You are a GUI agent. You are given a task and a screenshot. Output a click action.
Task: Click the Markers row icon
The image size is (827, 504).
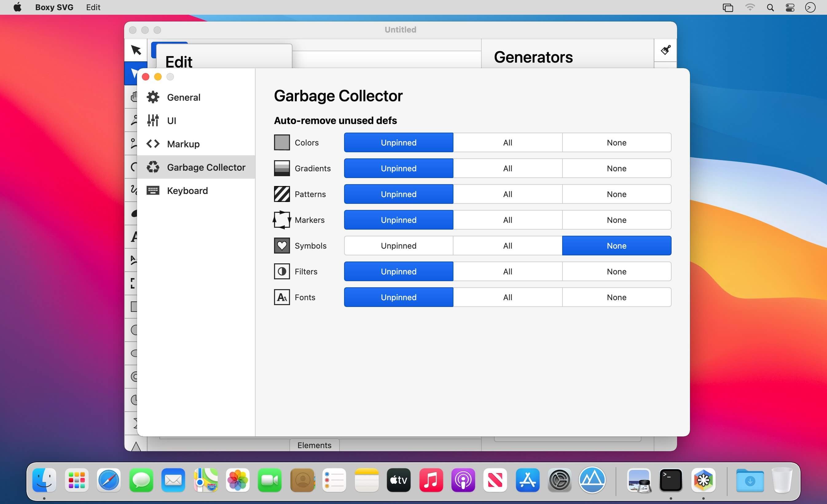pos(282,219)
